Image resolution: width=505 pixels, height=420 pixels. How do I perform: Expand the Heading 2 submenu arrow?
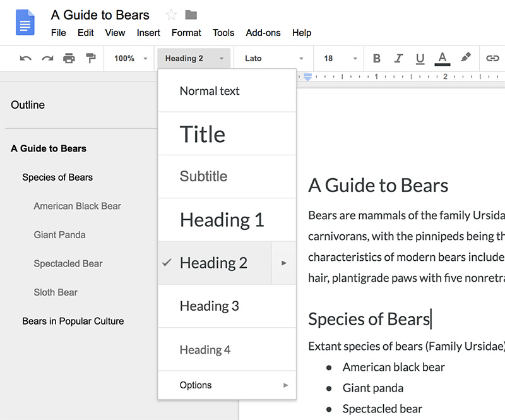(283, 263)
